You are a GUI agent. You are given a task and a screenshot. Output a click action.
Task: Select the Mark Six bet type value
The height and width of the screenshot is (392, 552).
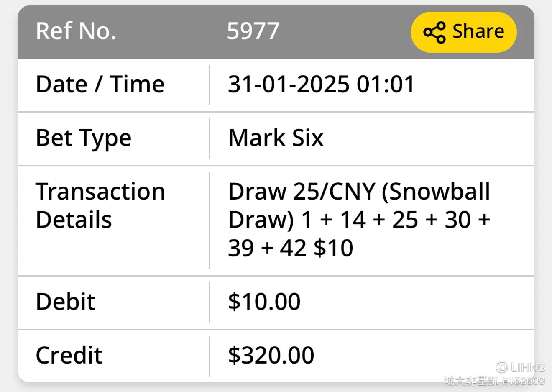tap(276, 138)
